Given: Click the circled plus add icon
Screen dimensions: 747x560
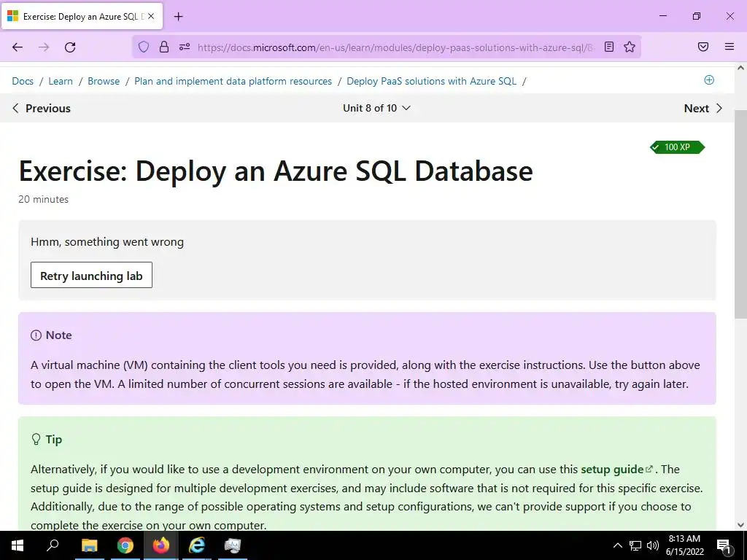Looking at the screenshot, I should [709, 80].
